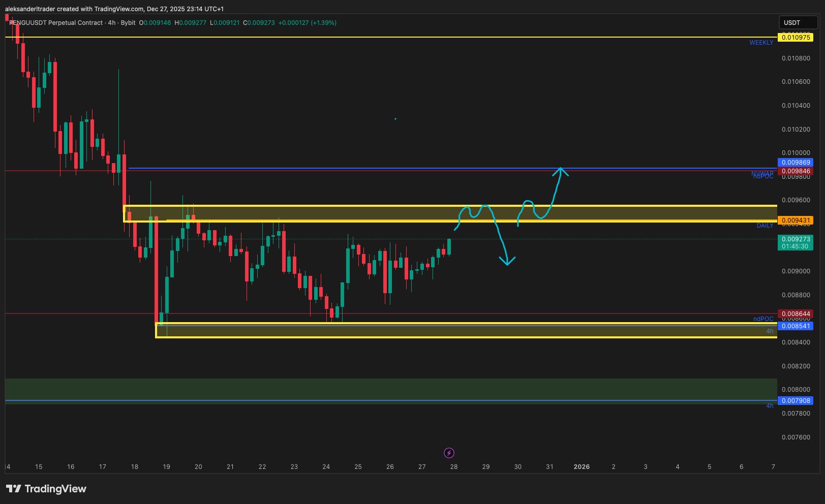Open the USDT currency selector
825x504 pixels.
tap(798, 22)
